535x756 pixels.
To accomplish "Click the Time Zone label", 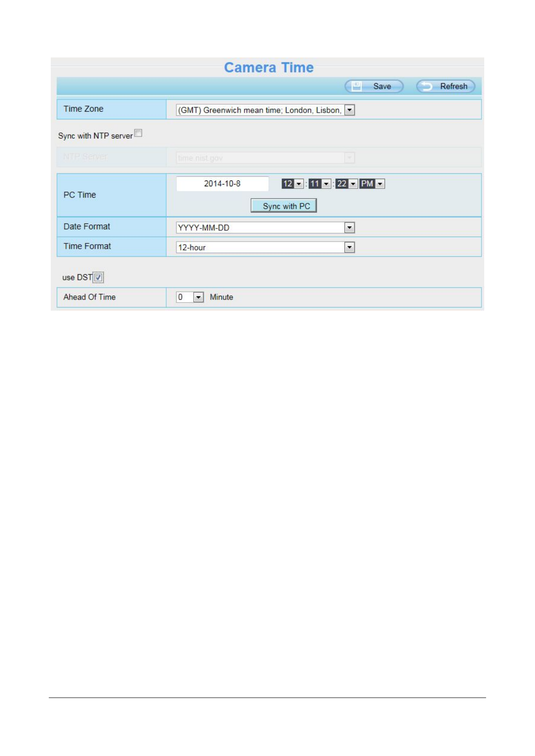I will [84, 109].
